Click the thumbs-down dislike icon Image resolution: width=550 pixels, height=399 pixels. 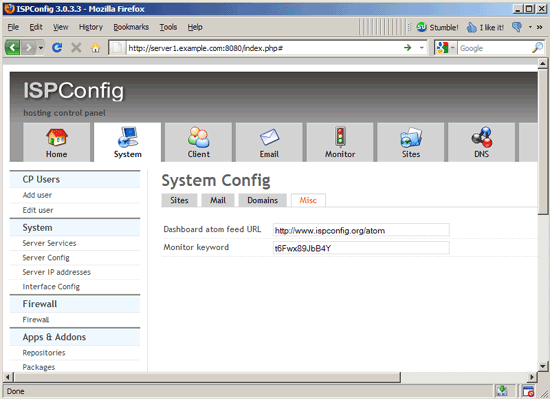click(517, 27)
